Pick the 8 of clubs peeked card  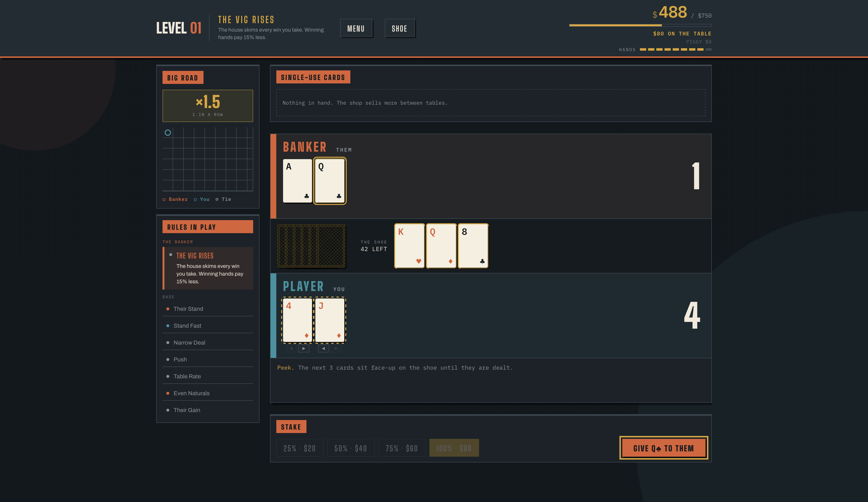[473, 246]
